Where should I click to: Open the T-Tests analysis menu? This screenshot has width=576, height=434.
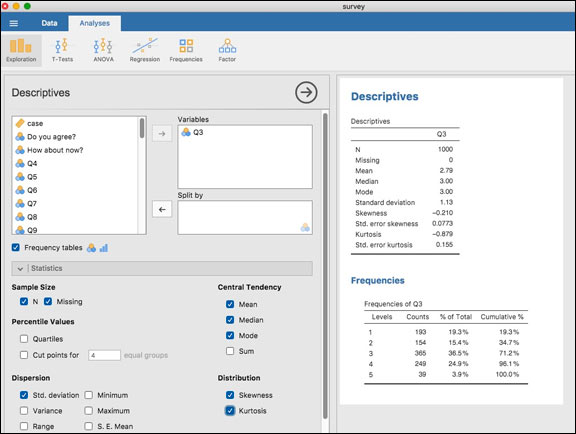tap(62, 50)
